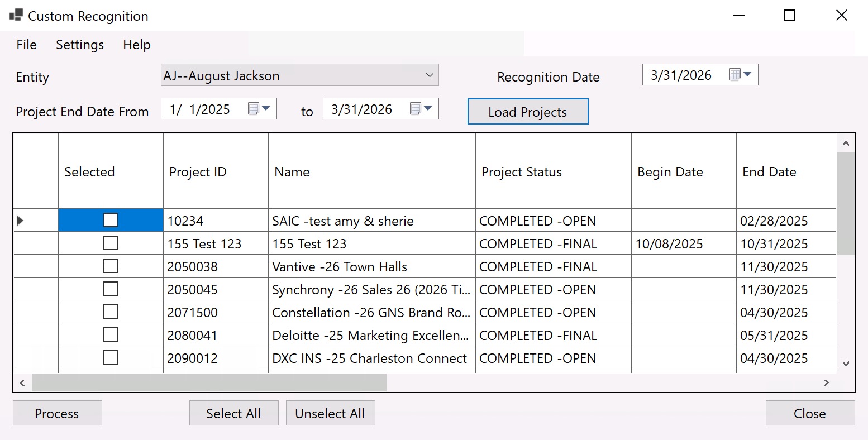Screen dimensions: 868x440
Task: Check the Selected checkbox for project 10234
Action: [x=110, y=220]
